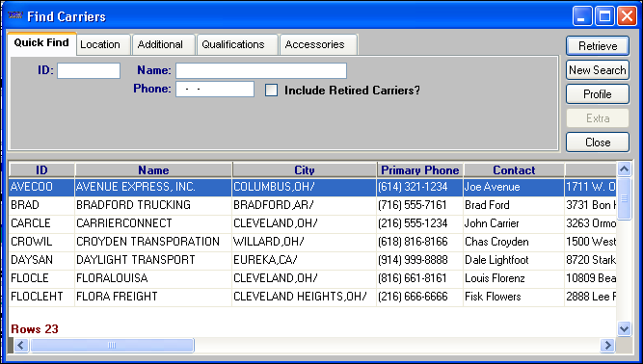
Task: Click the Find Carriers title bar app icon
Action: pos(15,15)
